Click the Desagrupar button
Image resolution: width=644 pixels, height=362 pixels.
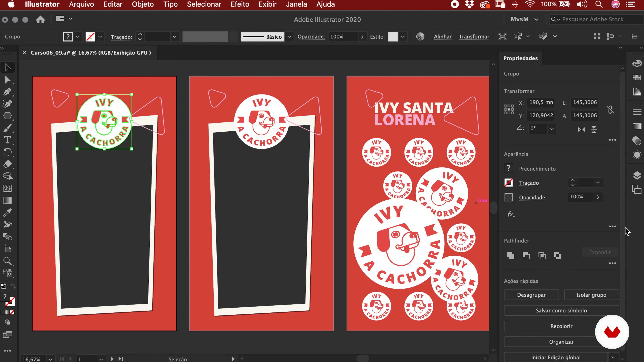pyautogui.click(x=531, y=295)
